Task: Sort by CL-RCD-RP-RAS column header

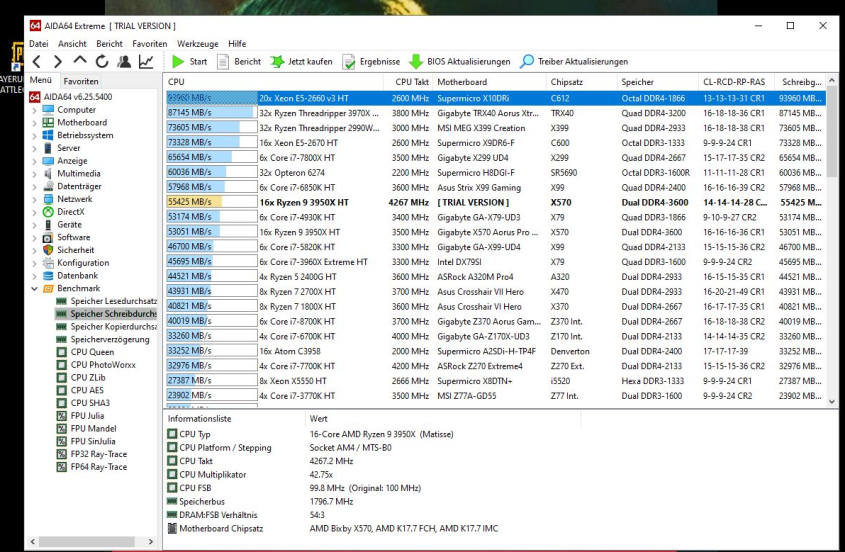Action: tap(737, 82)
